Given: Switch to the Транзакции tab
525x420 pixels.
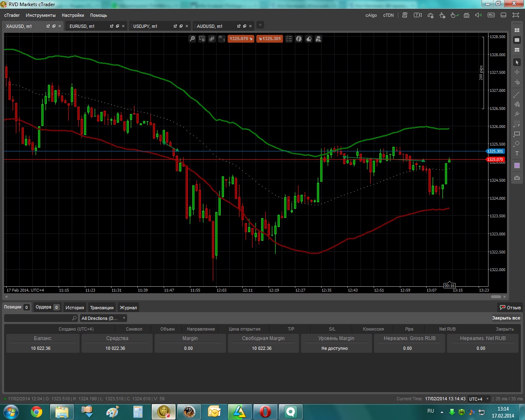Looking at the screenshot, I should pyautogui.click(x=102, y=307).
